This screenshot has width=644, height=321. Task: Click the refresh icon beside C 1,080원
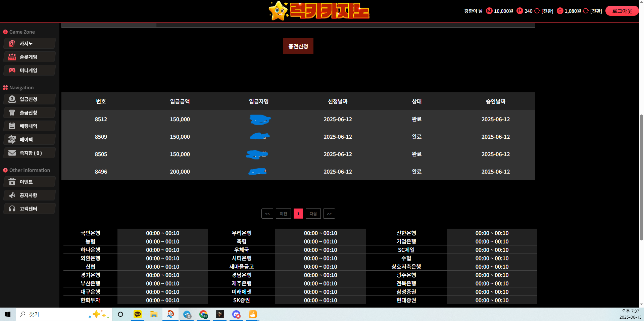[586, 11]
